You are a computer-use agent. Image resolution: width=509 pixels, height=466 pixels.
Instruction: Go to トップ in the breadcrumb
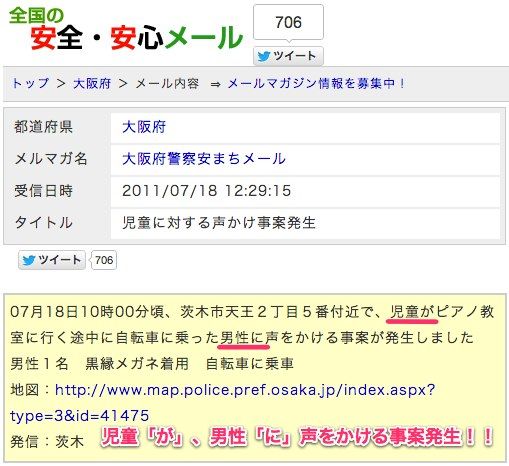31,83
